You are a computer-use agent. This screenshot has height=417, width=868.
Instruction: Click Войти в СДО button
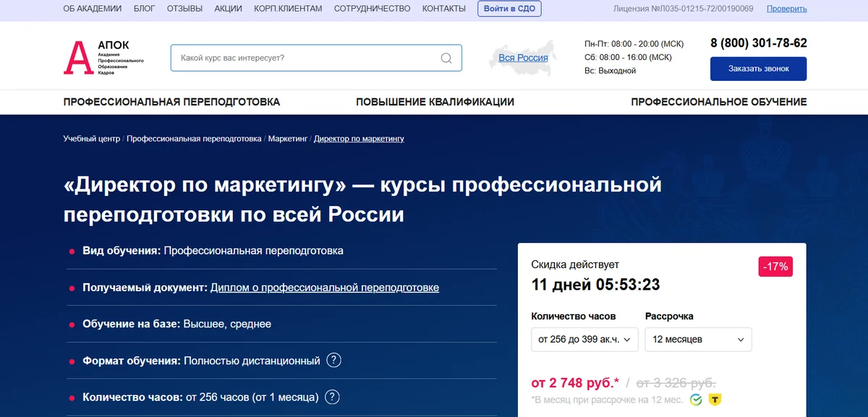509,9
